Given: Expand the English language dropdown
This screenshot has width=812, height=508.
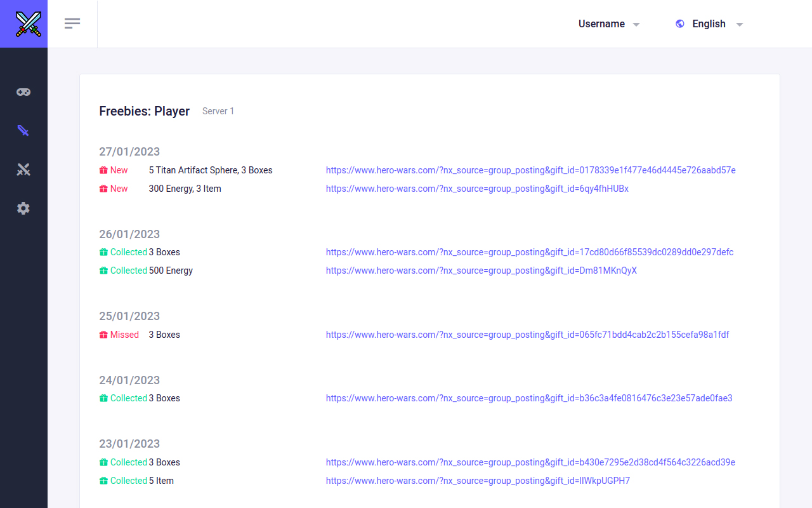Looking at the screenshot, I should coord(709,23).
